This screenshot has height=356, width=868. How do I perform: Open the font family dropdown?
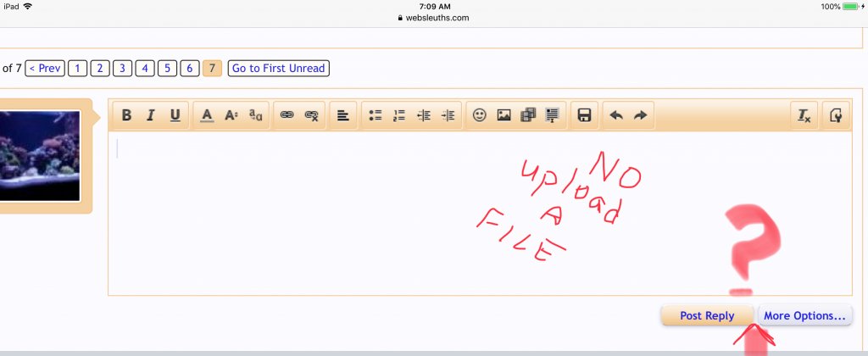[255, 116]
